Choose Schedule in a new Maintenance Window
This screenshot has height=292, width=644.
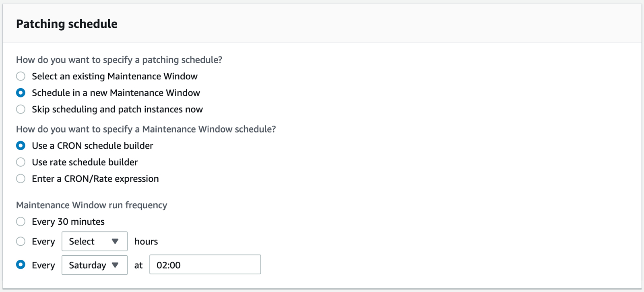(21, 93)
